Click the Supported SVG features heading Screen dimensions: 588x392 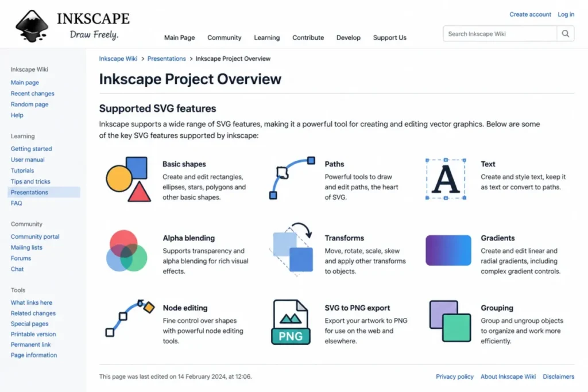click(157, 108)
